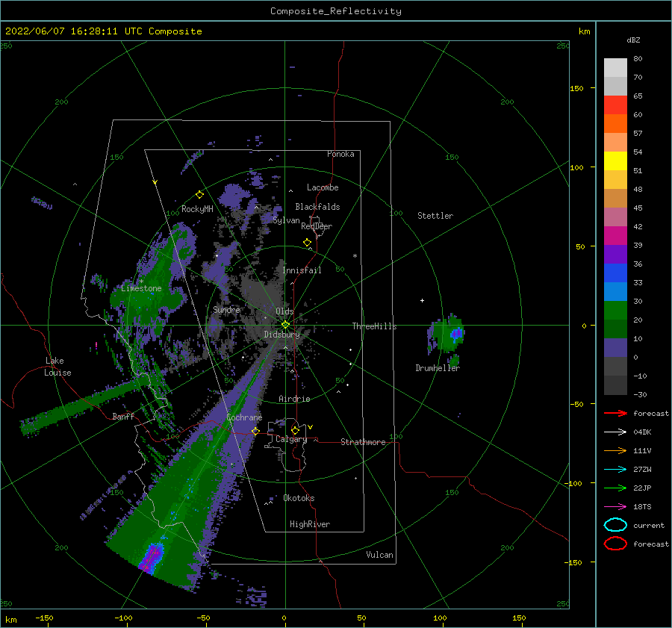Screen dimensions: 672x628
Task: Click the white 04DK arrow icon
Action: point(615,432)
